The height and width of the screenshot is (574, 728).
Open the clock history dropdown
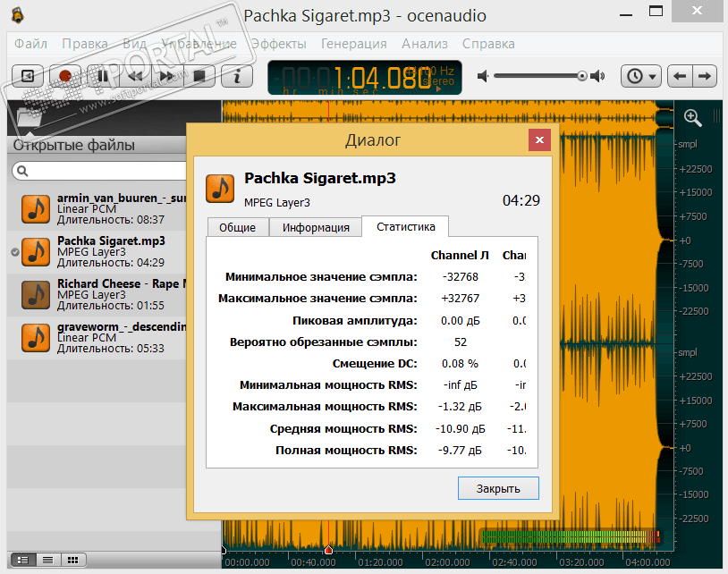641,76
